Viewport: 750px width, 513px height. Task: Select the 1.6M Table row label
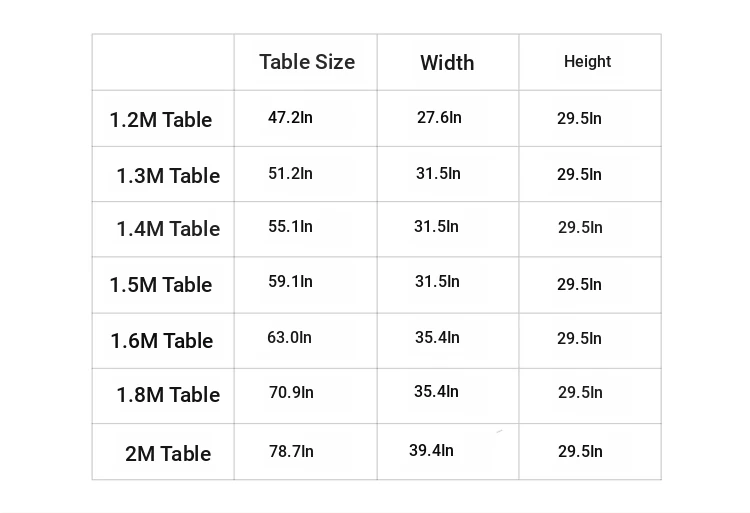click(162, 341)
